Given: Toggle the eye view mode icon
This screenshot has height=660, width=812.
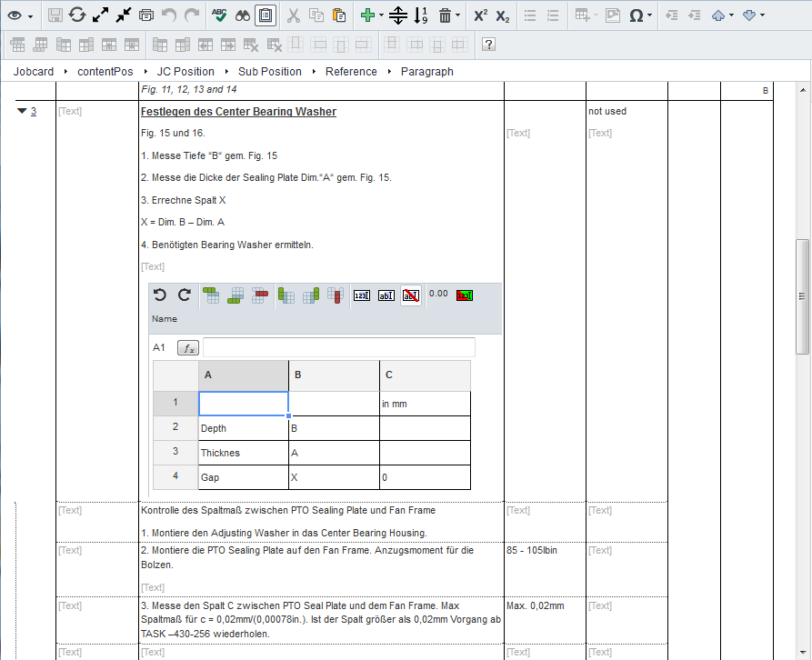Looking at the screenshot, I should coord(15,15).
